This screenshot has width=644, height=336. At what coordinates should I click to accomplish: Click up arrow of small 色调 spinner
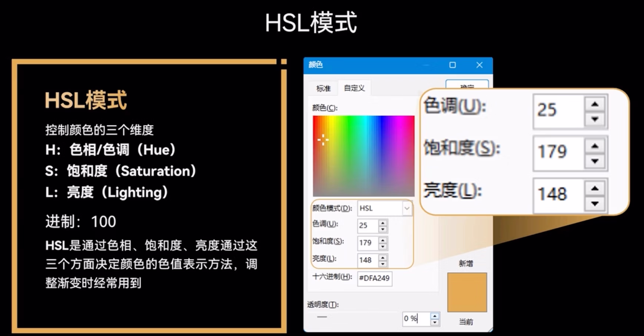pyautogui.click(x=383, y=222)
